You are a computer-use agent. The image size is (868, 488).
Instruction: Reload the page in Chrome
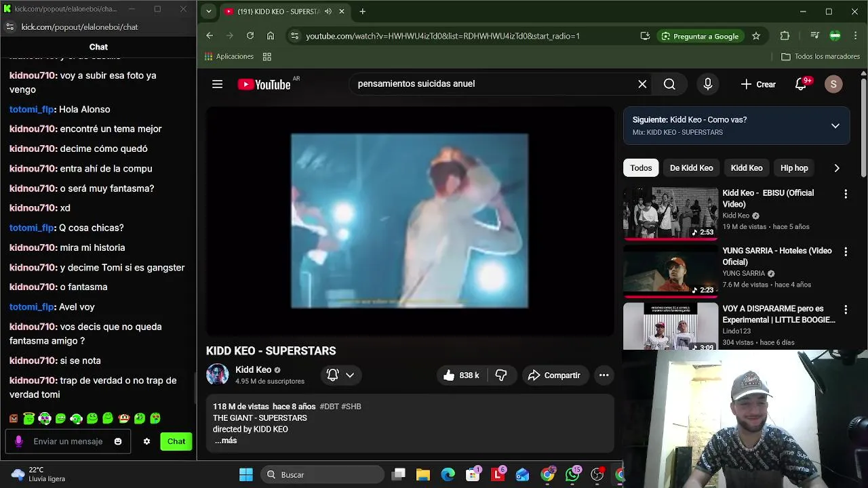250,36
